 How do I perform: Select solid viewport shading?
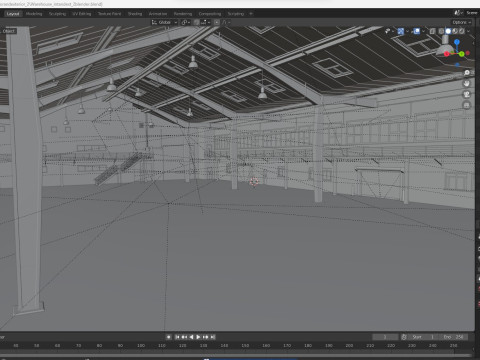tap(448, 31)
